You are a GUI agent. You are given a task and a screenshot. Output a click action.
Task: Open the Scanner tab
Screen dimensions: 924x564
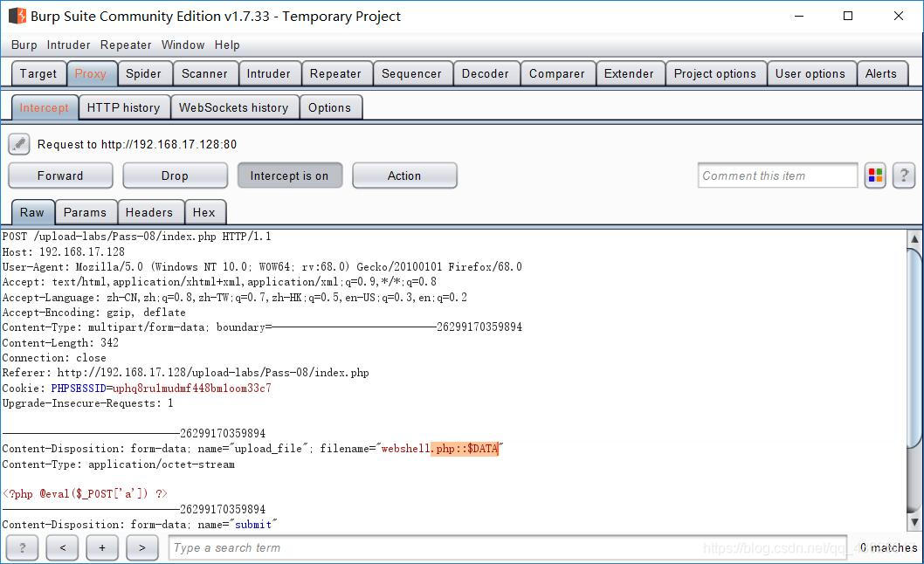(x=204, y=73)
